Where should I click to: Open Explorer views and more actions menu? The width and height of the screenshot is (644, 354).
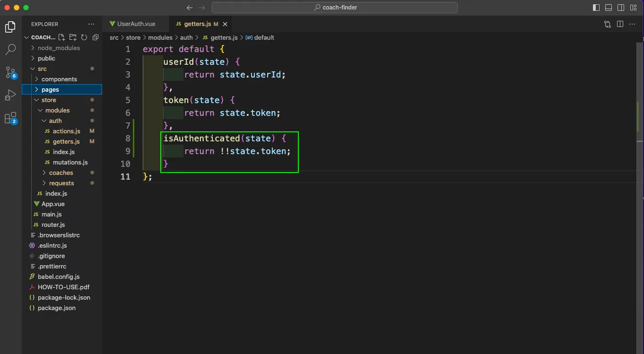(x=91, y=24)
